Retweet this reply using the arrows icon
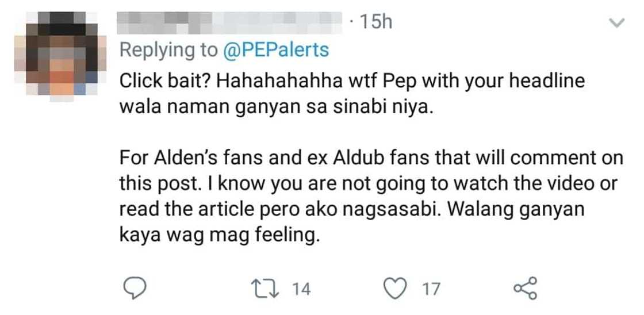644x315 pixels. coord(266,288)
